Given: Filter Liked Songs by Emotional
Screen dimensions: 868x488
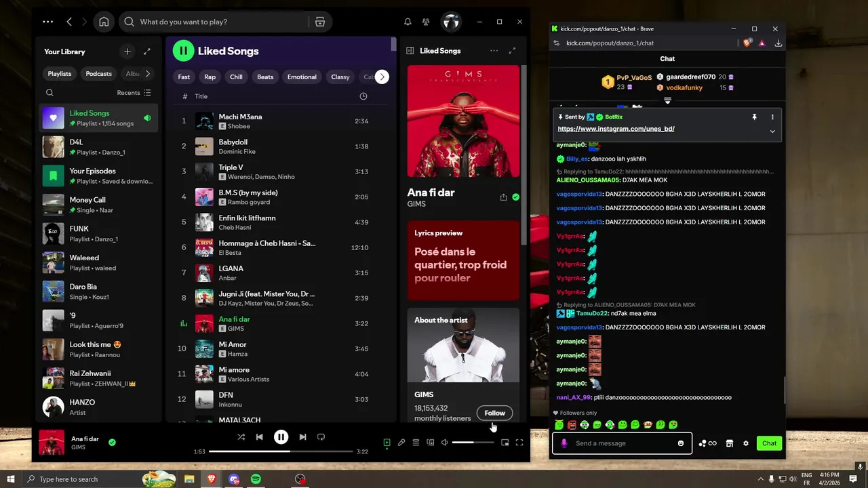Looking at the screenshot, I should (302, 77).
